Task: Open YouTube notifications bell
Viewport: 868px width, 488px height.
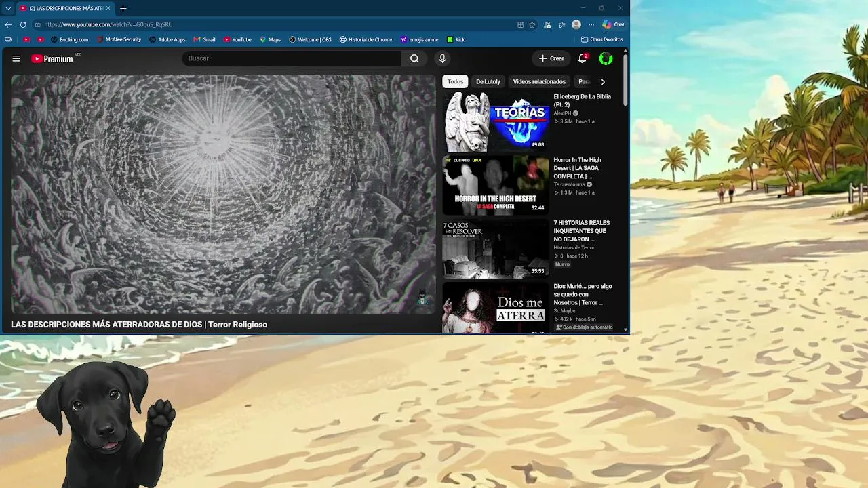Action: pyautogui.click(x=583, y=58)
